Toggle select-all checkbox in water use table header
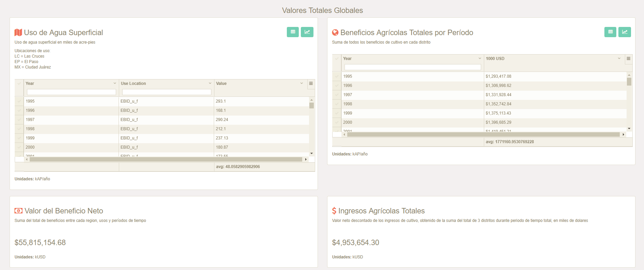The width and height of the screenshot is (644, 270). coord(19,84)
